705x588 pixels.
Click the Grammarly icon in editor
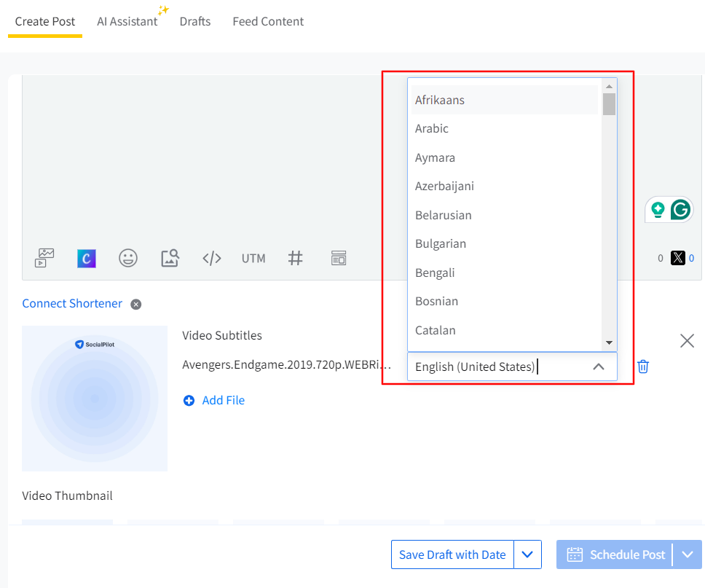click(x=680, y=210)
